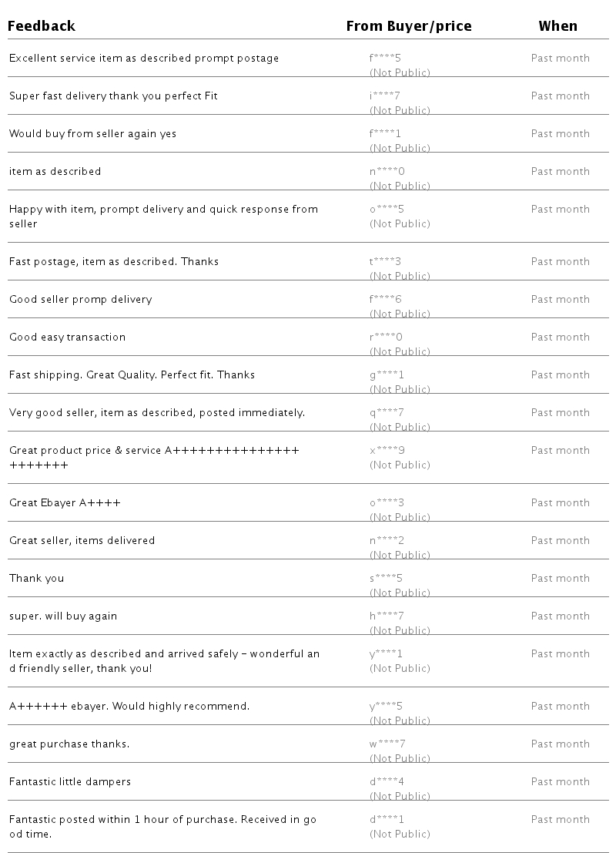Click the 'Would buy from seller again yes' feedback
The image size is (616, 853).
92,134
